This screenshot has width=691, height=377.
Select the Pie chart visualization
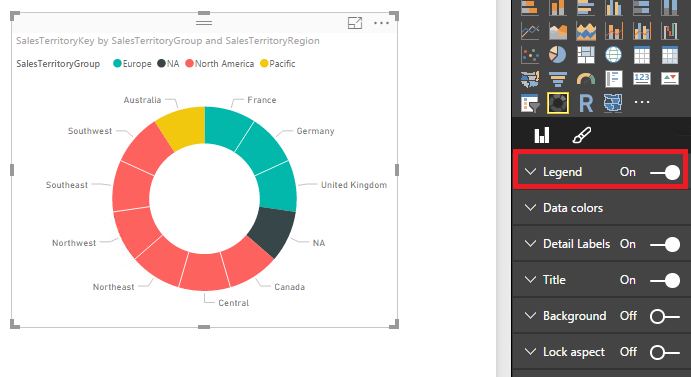(558, 55)
